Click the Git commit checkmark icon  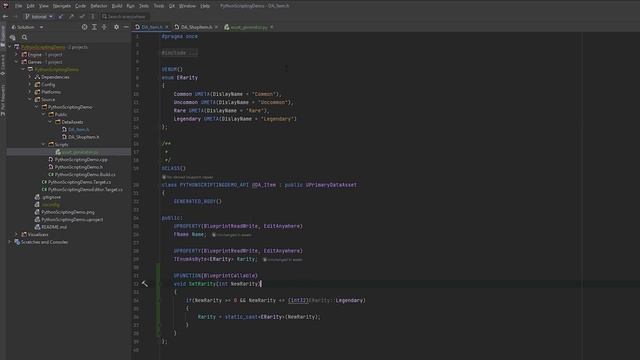82,17
